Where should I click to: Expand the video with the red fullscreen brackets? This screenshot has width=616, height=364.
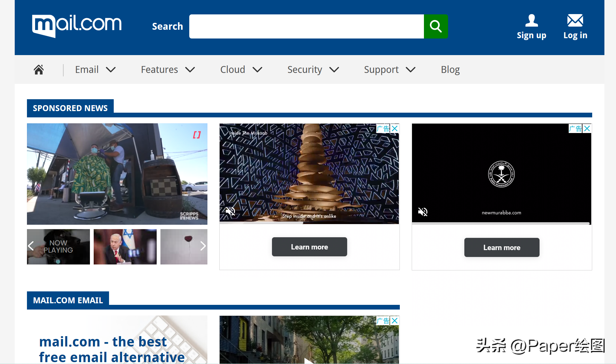[197, 135]
